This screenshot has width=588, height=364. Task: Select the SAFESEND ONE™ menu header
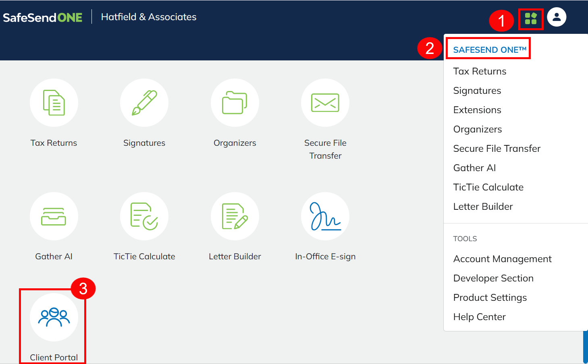point(490,50)
